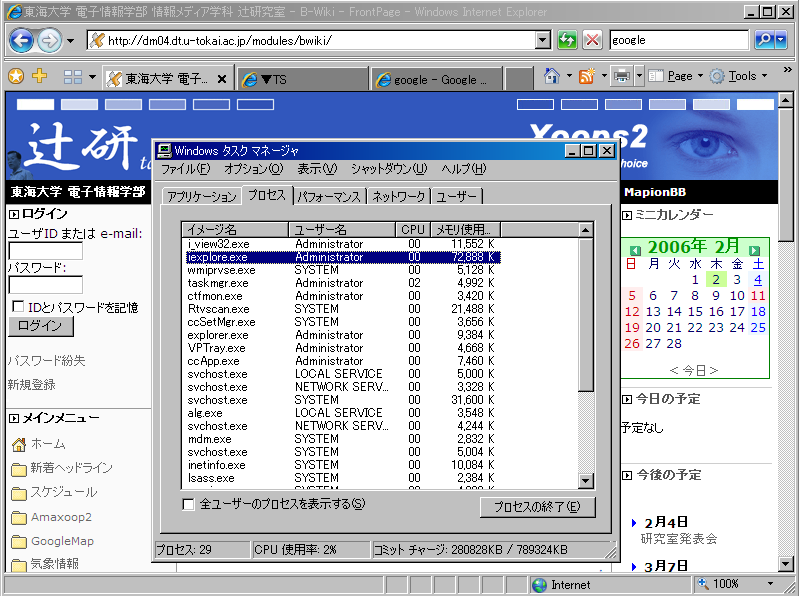Switch to パフォーマンス tab
This screenshot has width=799, height=596.
[x=330, y=197]
